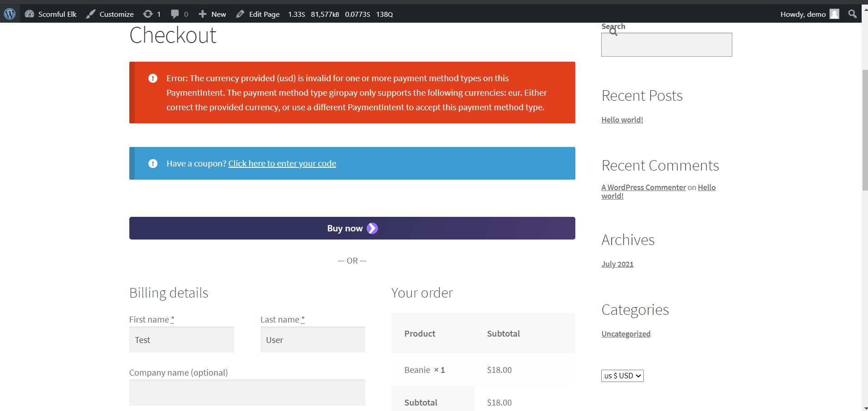Screen dimensions: 868x411
Task: Click the WordPress logo in the admin bar
Action: (x=10, y=14)
